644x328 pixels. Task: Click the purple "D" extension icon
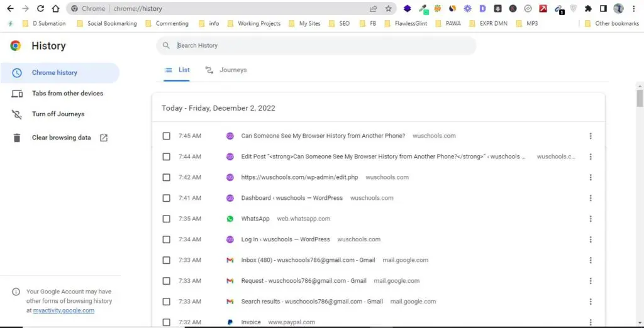[482, 9]
